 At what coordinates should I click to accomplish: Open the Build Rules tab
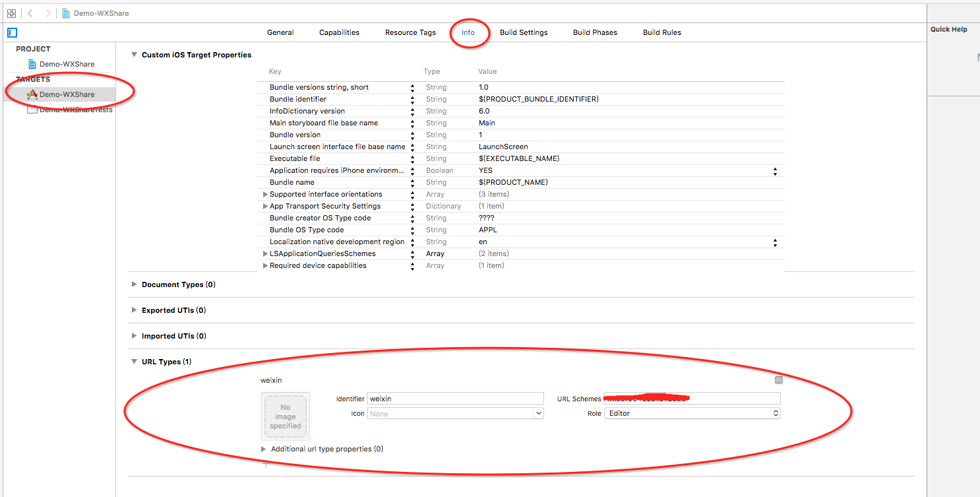click(x=662, y=32)
